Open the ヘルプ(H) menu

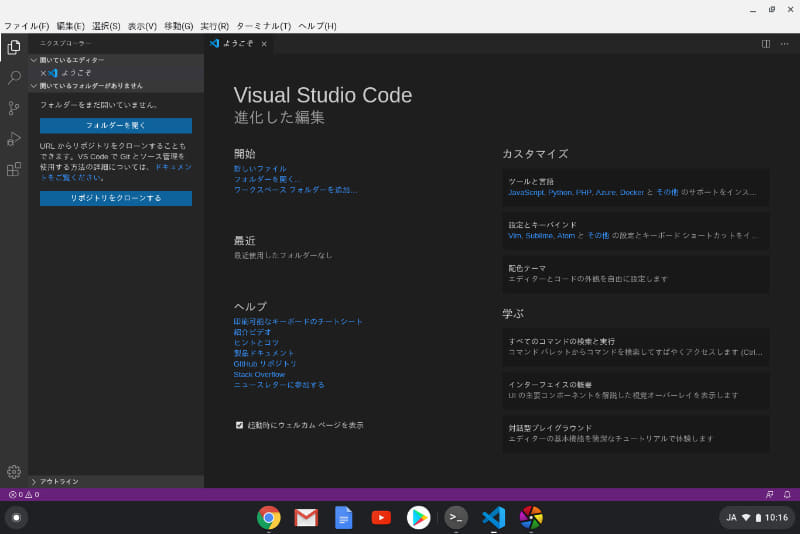(317, 26)
